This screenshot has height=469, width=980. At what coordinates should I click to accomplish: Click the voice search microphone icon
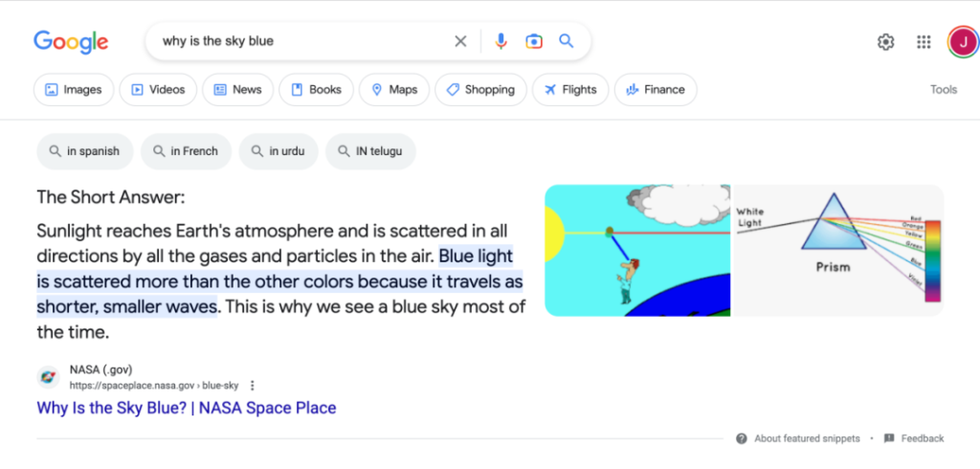point(501,41)
